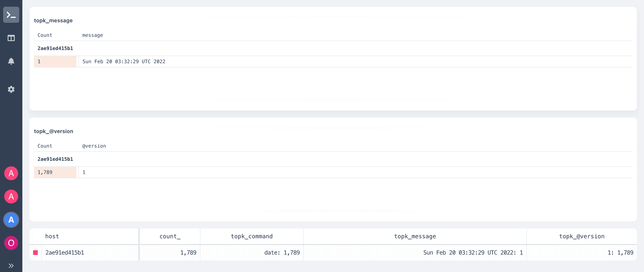Viewport: 644px width, 272px height.
Task: Click the pink color swatch beside host 2ae91ed415b1
Action: click(36, 253)
